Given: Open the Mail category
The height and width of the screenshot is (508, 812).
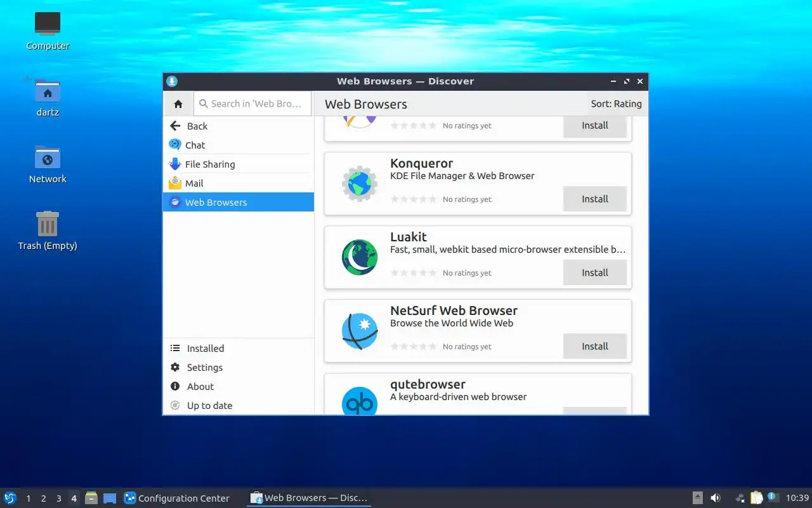Looking at the screenshot, I should coord(239,183).
